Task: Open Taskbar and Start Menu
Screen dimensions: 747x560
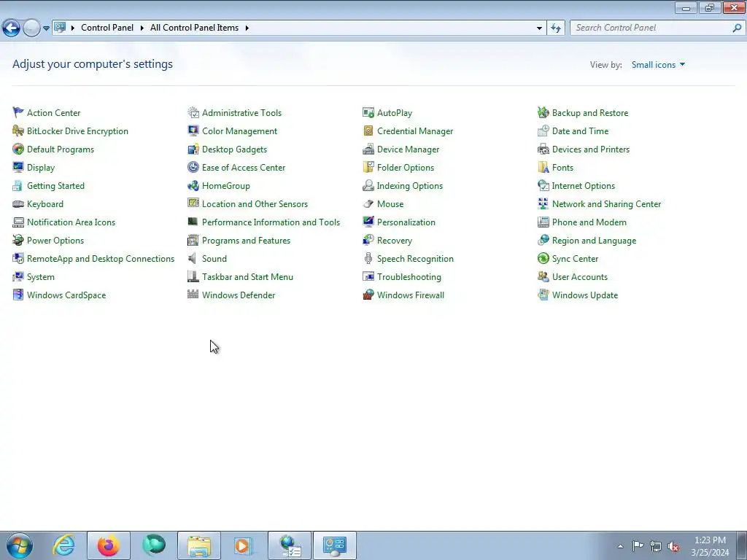Action: (248, 276)
